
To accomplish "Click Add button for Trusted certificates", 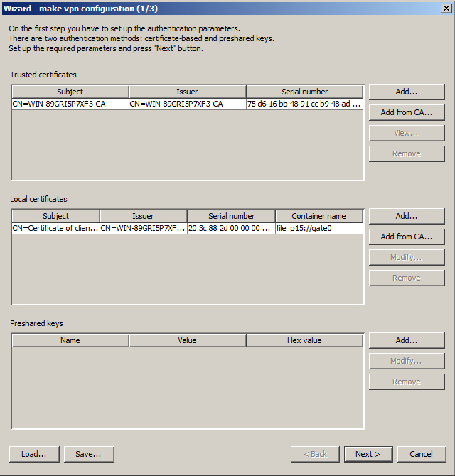I will 407,92.
